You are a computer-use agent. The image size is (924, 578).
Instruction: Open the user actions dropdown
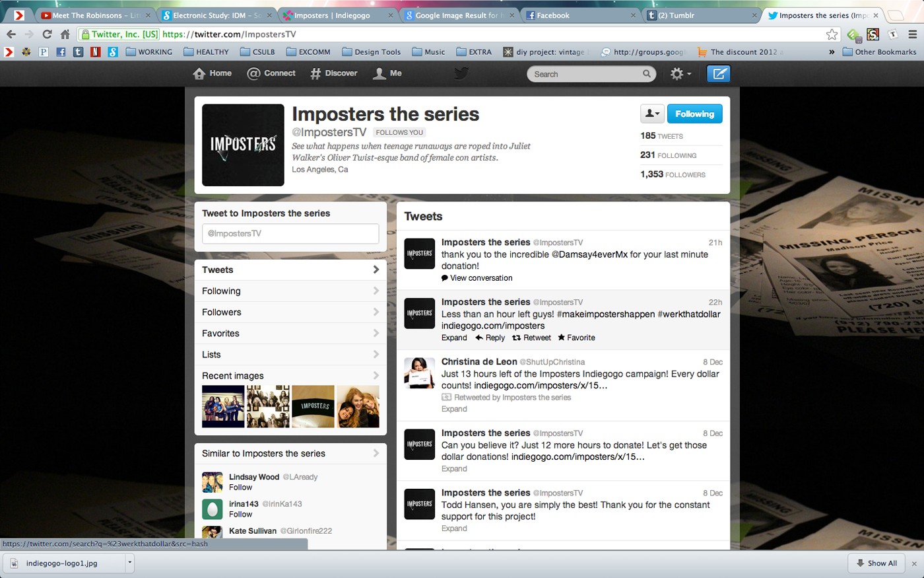click(x=652, y=114)
